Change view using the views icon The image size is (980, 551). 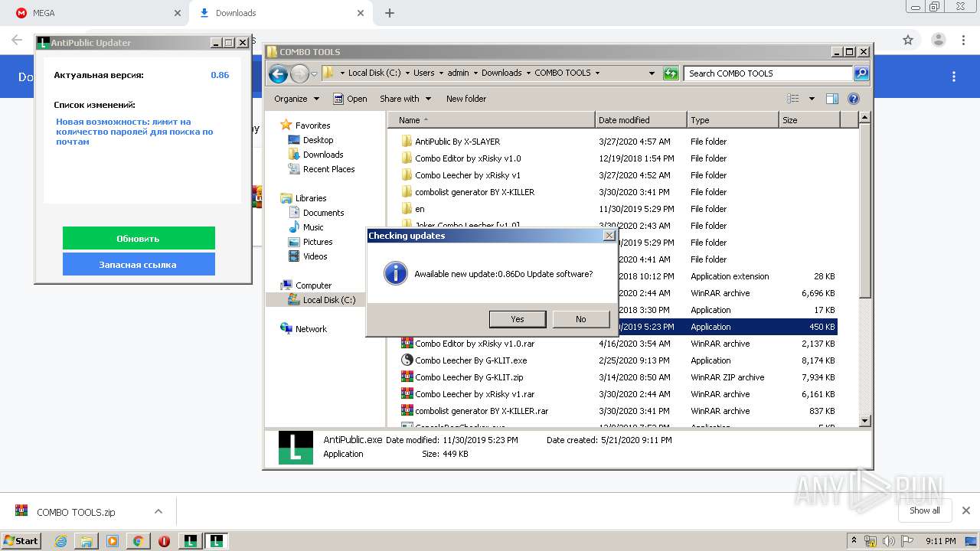pyautogui.click(x=793, y=99)
